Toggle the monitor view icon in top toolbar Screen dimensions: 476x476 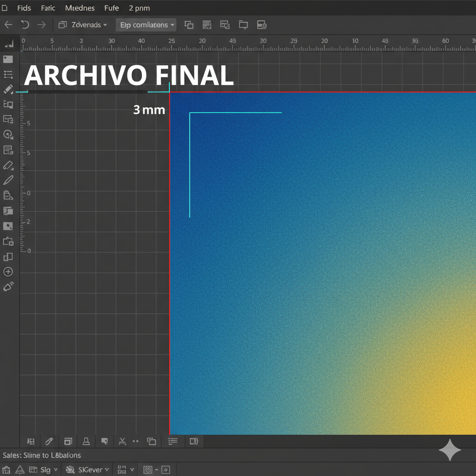(243, 25)
